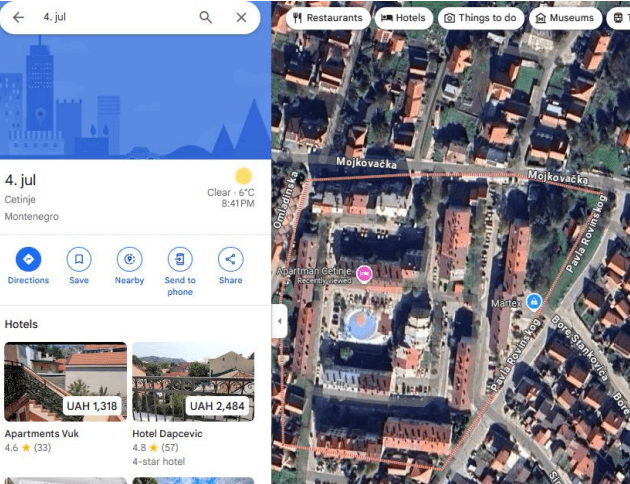This screenshot has width=630, height=484.
Task: Open Hotel Dapcevic photo thumbnail
Action: (x=193, y=381)
